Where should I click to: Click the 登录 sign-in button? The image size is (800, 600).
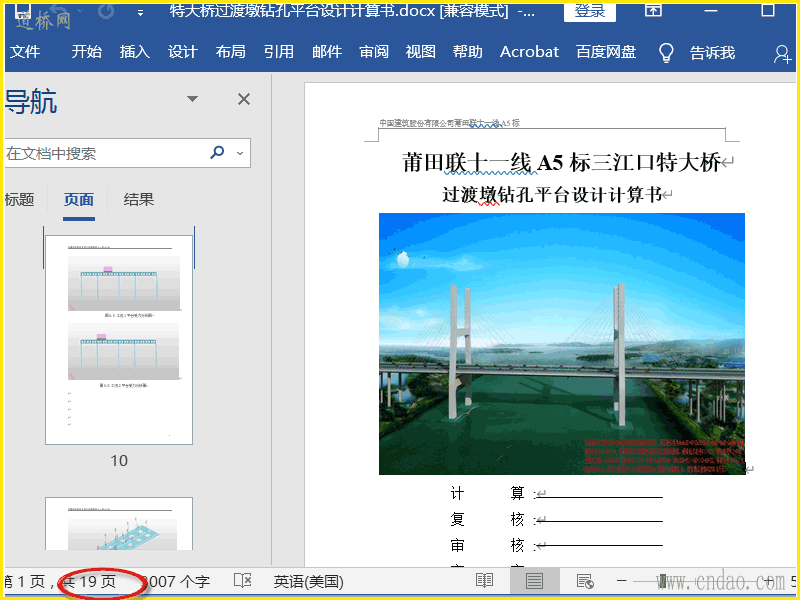[x=589, y=11]
